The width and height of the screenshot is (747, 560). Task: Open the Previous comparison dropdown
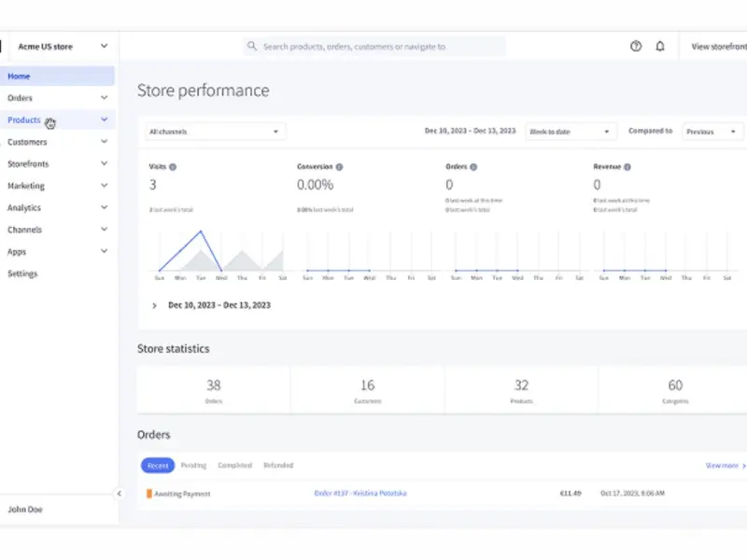712,132
